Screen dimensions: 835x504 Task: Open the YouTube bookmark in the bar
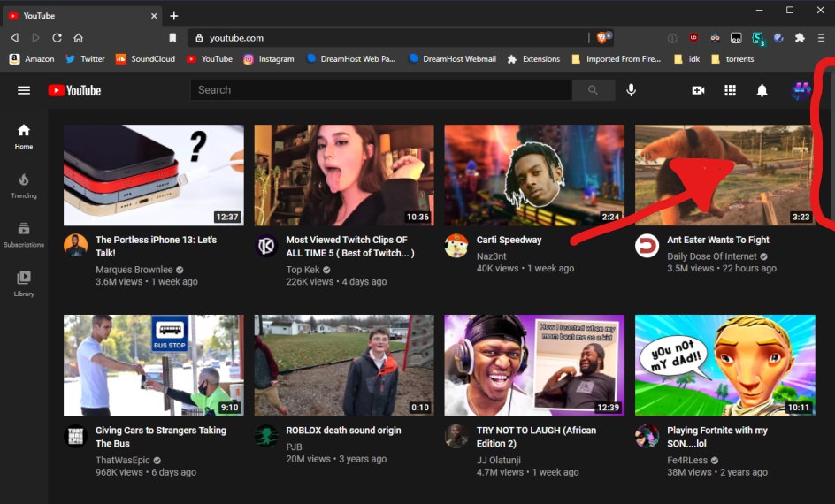pyautogui.click(x=210, y=59)
